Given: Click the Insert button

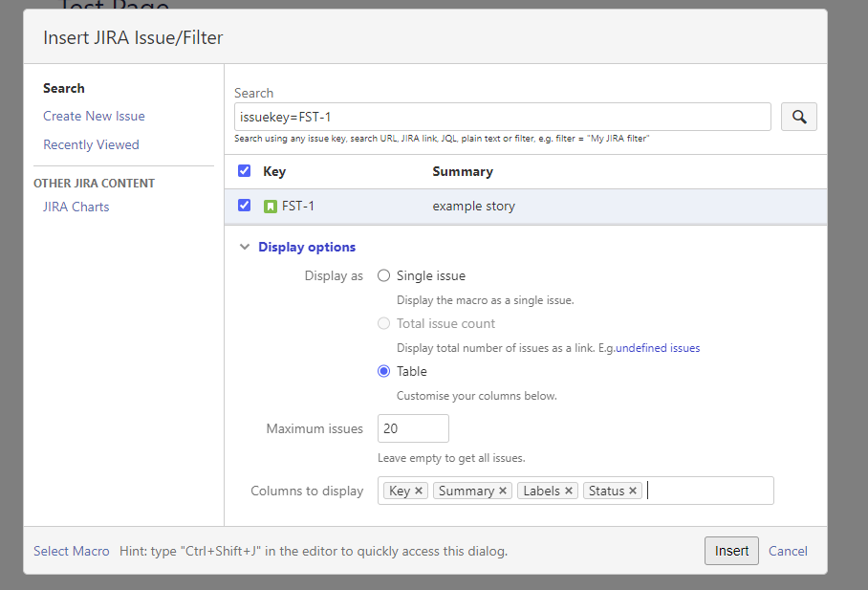Looking at the screenshot, I should pos(731,551).
